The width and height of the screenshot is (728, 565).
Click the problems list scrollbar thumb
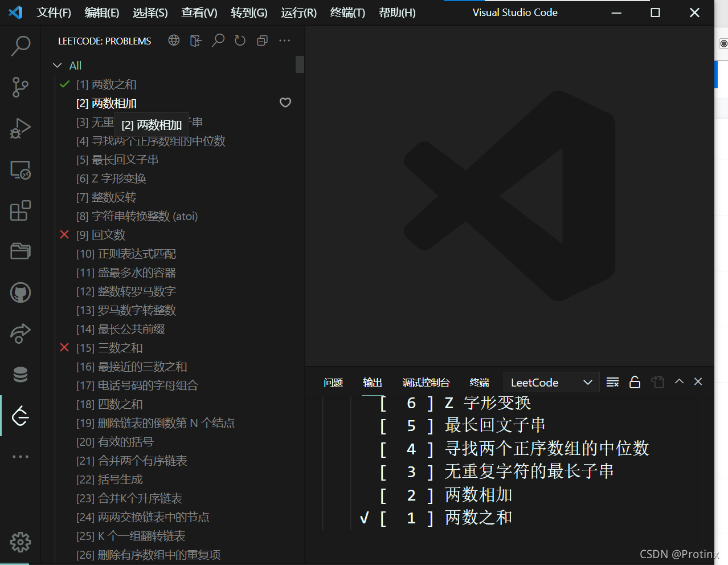coord(300,64)
